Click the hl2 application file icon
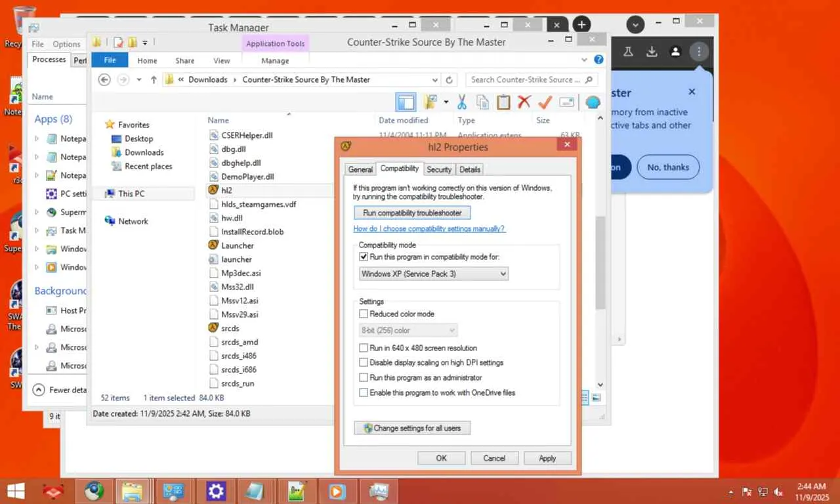840x504 pixels. pos(213,190)
